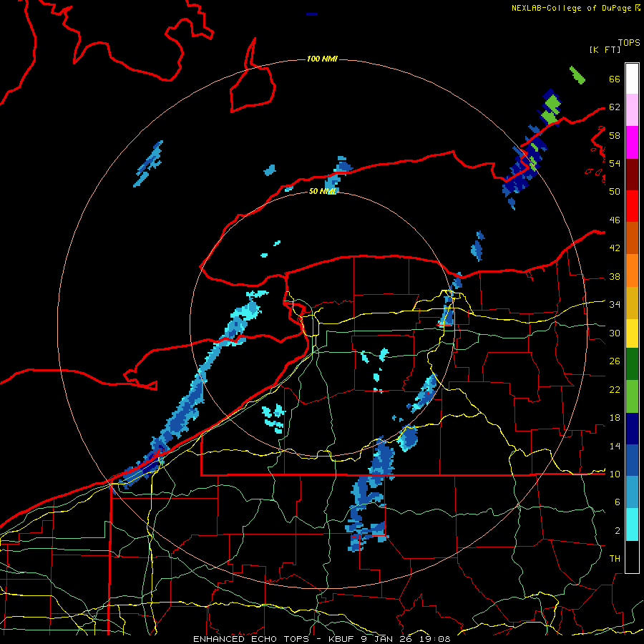The height and width of the screenshot is (644, 644).
Task: Click the 30 legend value
Action: coord(615,333)
